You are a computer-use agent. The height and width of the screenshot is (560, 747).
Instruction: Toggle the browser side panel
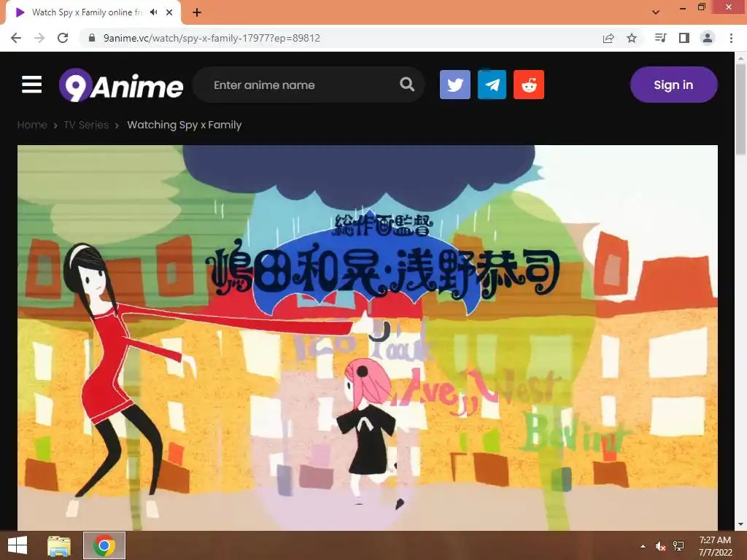pos(684,38)
